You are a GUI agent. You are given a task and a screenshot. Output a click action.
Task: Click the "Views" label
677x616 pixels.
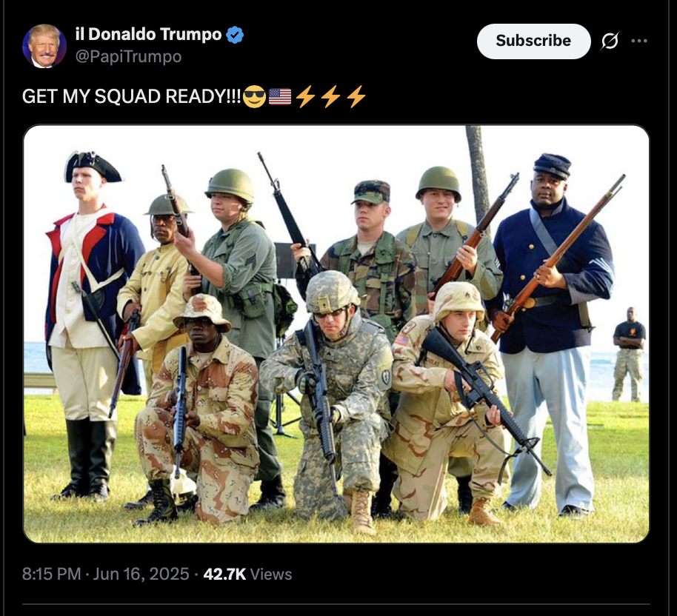[271, 574]
